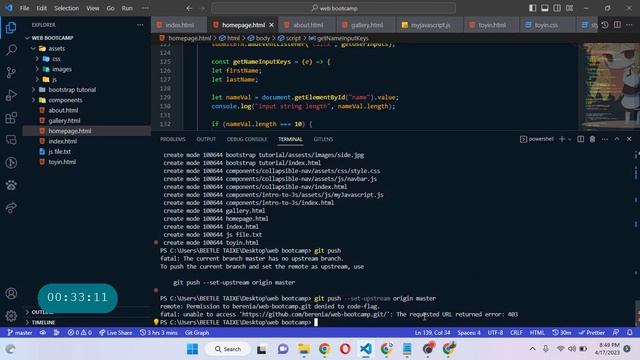
Task: Collapse the assets folder
Action: (x=33, y=48)
